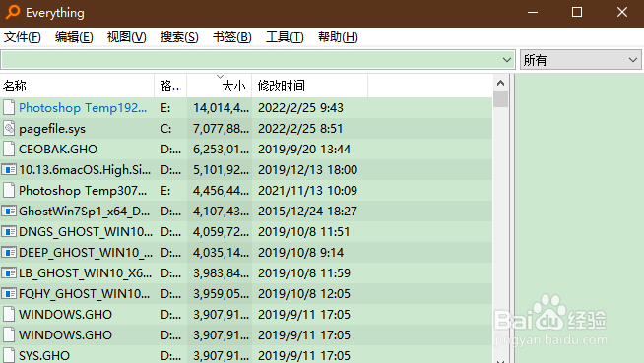Viewport: 644px width, 363px height.
Task: Click the LB_GHOST_WIN10_X6 file icon
Action: click(9, 273)
